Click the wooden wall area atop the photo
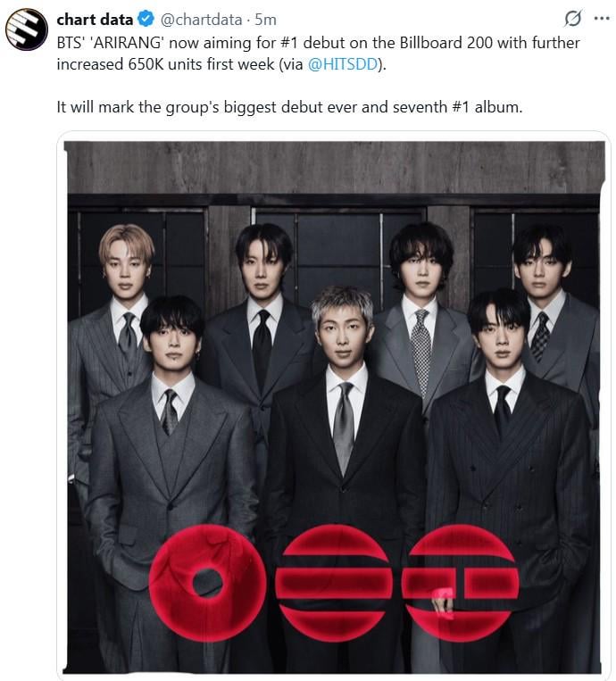The width and height of the screenshot is (616, 681). point(335,167)
